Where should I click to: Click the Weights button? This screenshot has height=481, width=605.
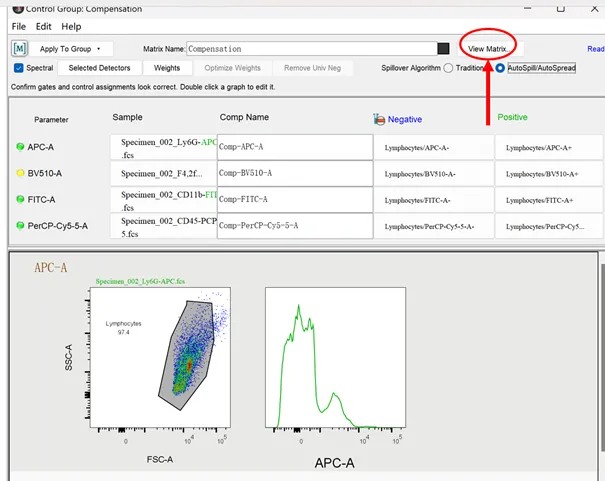click(167, 68)
